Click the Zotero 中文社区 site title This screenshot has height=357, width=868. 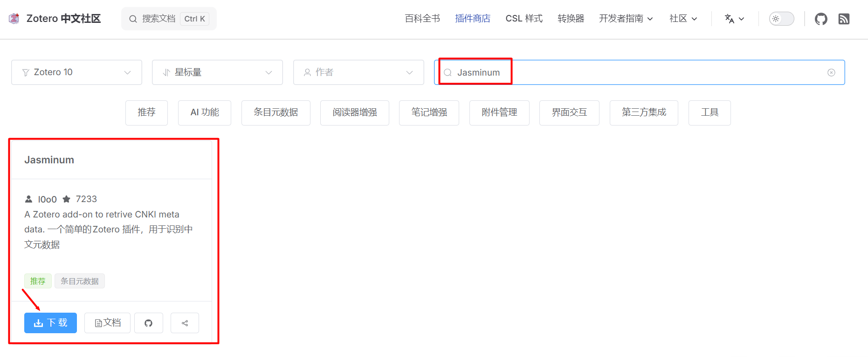tap(63, 19)
